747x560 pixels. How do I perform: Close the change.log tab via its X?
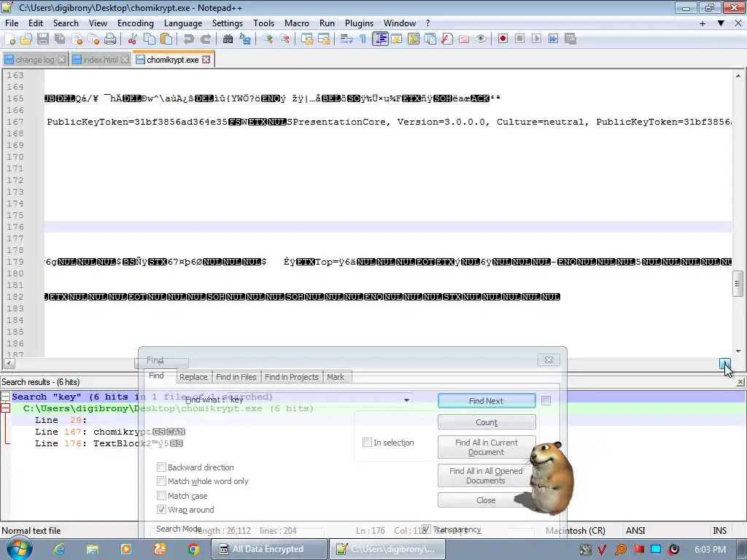pyautogui.click(x=61, y=60)
